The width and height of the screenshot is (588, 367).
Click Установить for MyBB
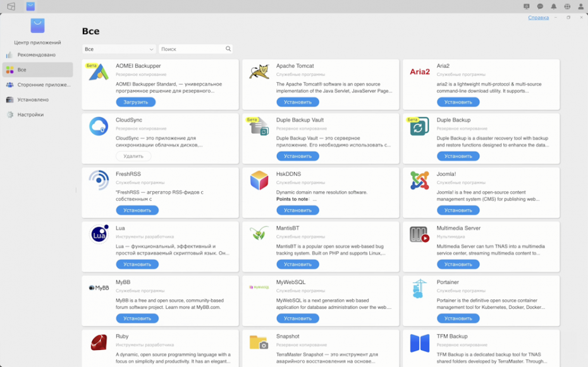137,318
